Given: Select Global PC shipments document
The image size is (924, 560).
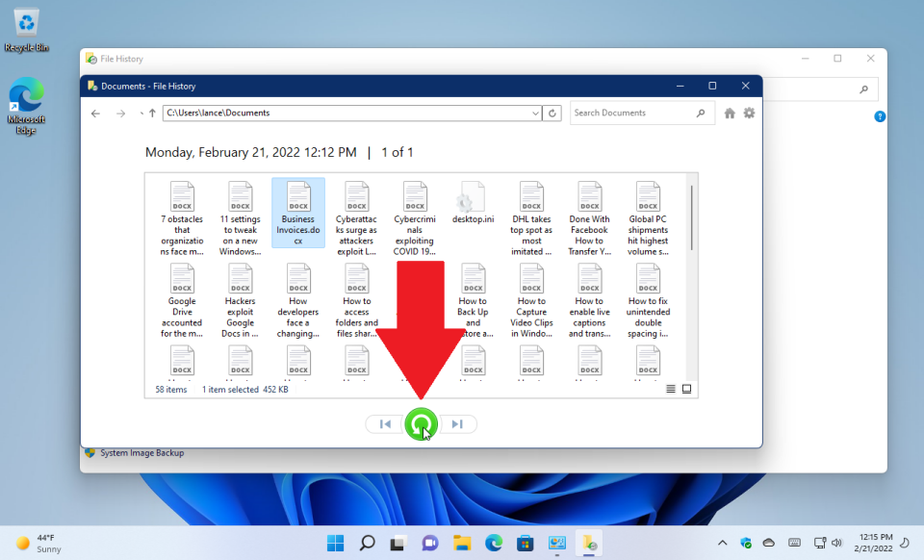Looking at the screenshot, I should click(648, 218).
